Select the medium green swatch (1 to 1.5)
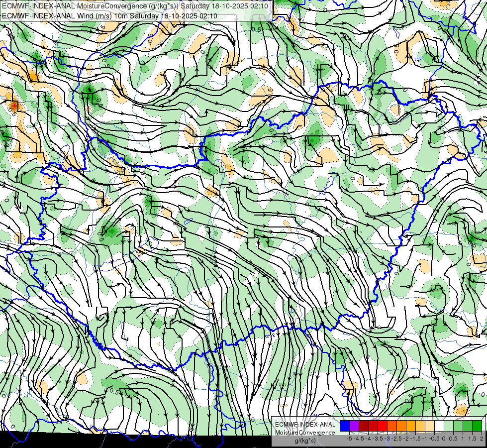 tap(468, 426)
